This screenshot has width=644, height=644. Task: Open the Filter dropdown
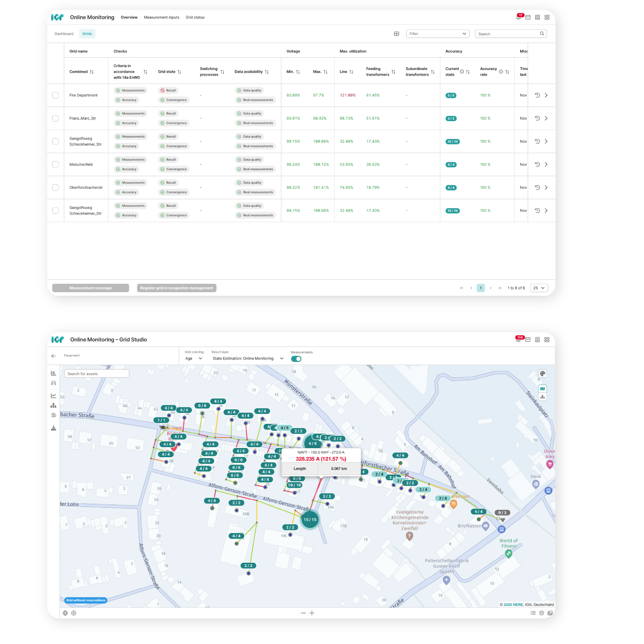pos(438,34)
